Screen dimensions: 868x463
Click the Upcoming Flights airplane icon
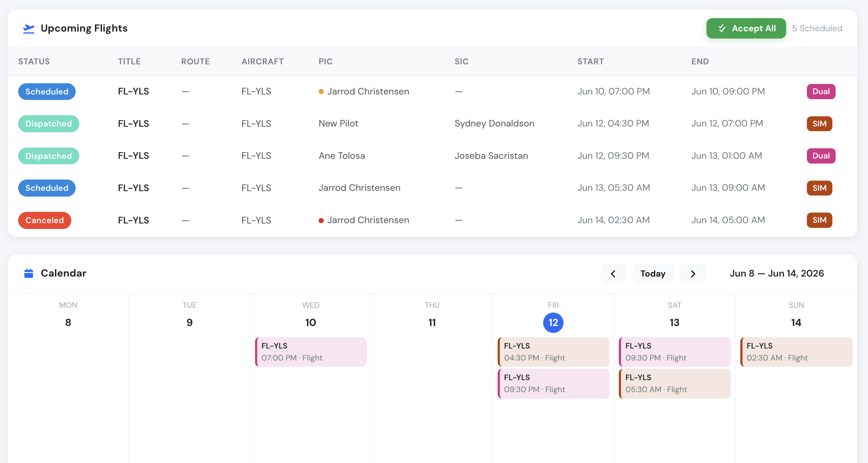pos(28,28)
